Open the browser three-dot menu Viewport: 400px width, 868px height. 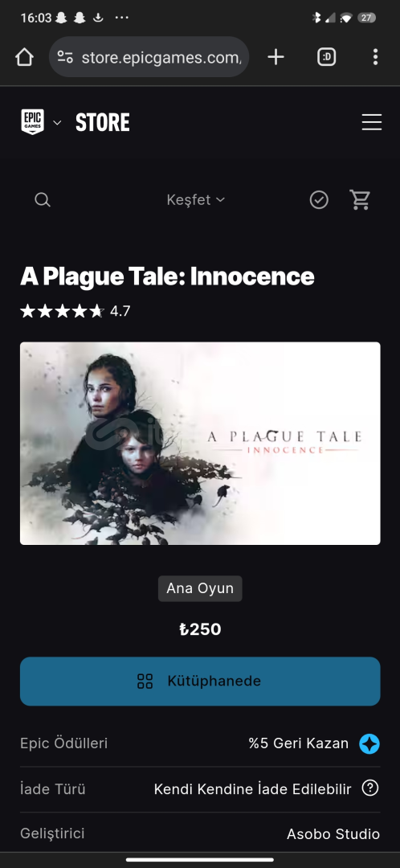coord(375,56)
